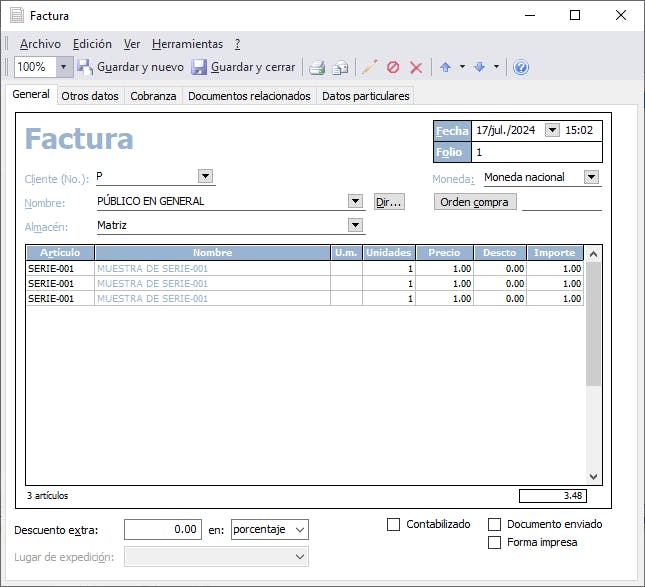Click the Guardar y nuevo save icon

[x=85, y=67]
